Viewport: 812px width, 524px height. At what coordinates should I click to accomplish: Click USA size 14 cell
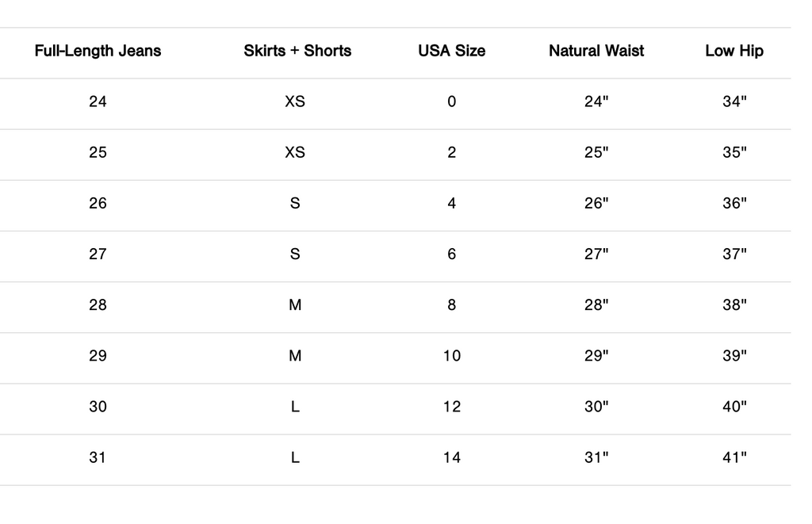point(451,457)
